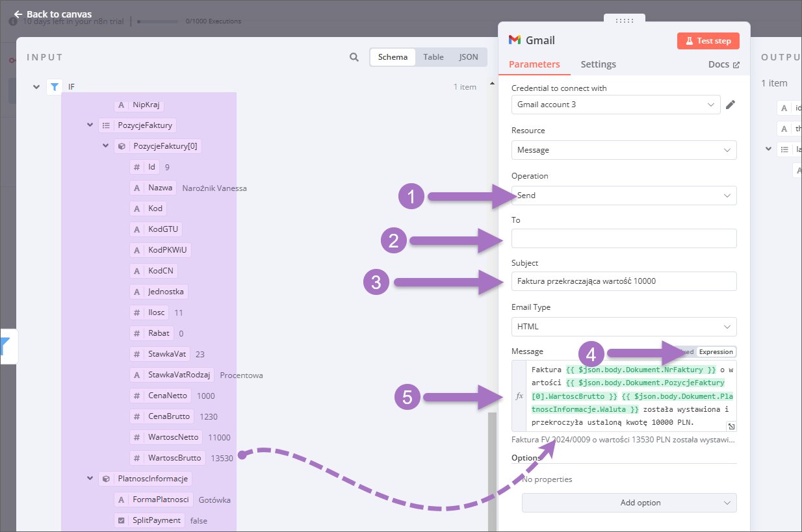Click the trial executions progress bar

(x=157, y=21)
